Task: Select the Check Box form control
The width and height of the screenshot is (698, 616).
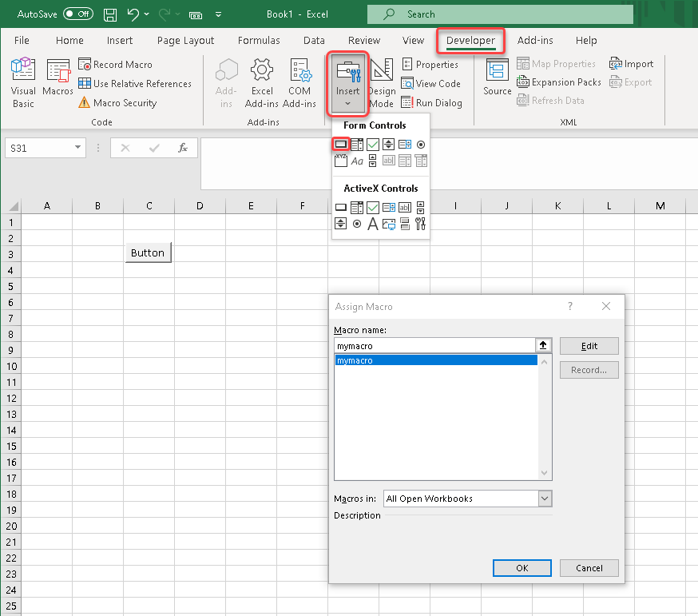Action: coord(373,145)
